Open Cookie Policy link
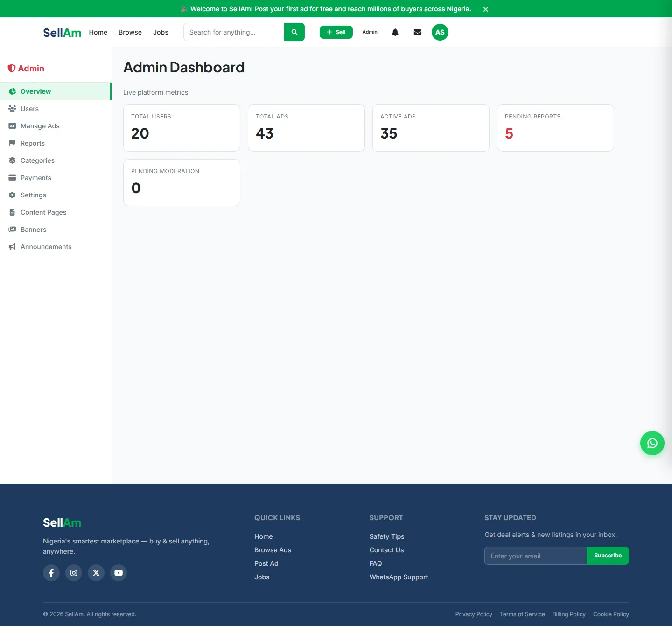672x626 pixels. point(611,614)
